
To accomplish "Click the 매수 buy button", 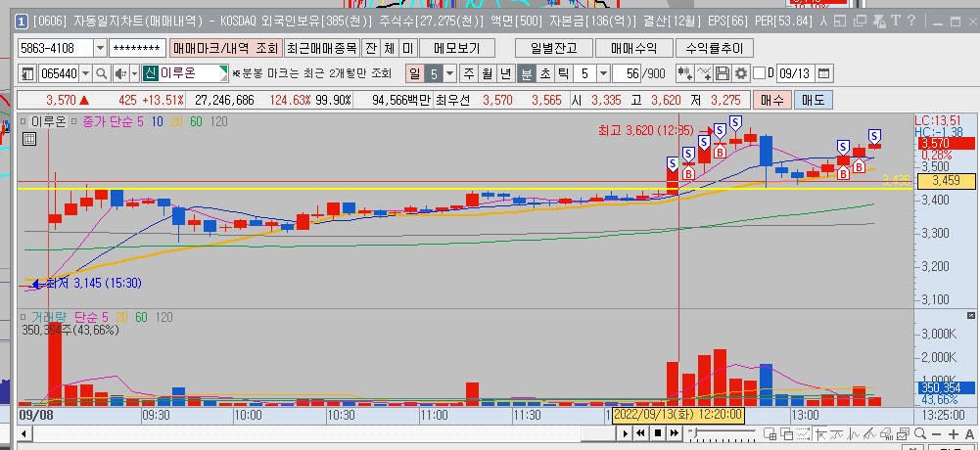I will pos(771,100).
